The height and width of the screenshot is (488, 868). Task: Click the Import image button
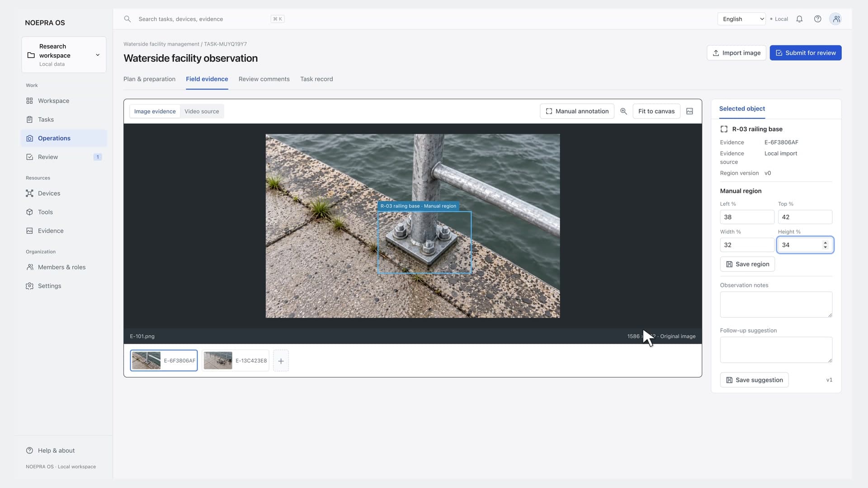(736, 53)
